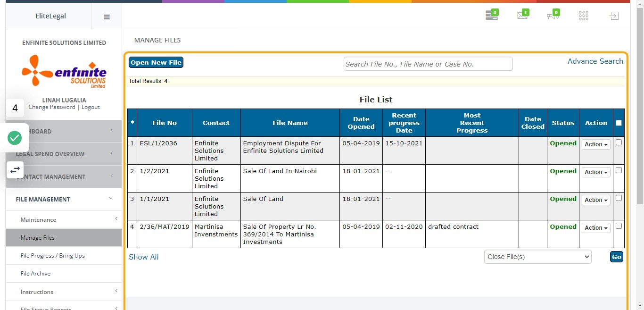Open the megaphone announcements icon

click(x=553, y=15)
